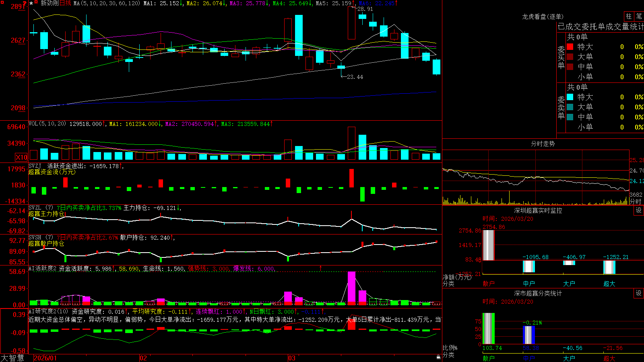Switch order view to 柱 (bar) mode
This screenshot has width=644, height=362.
click(629, 16)
